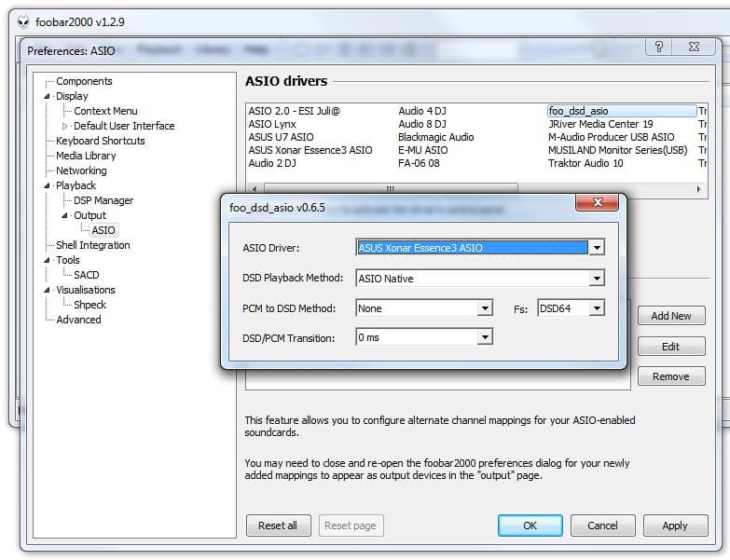Viewport: 730px width, 560px height.
Task: Expand the Default User Interface node
Action: (x=64, y=126)
